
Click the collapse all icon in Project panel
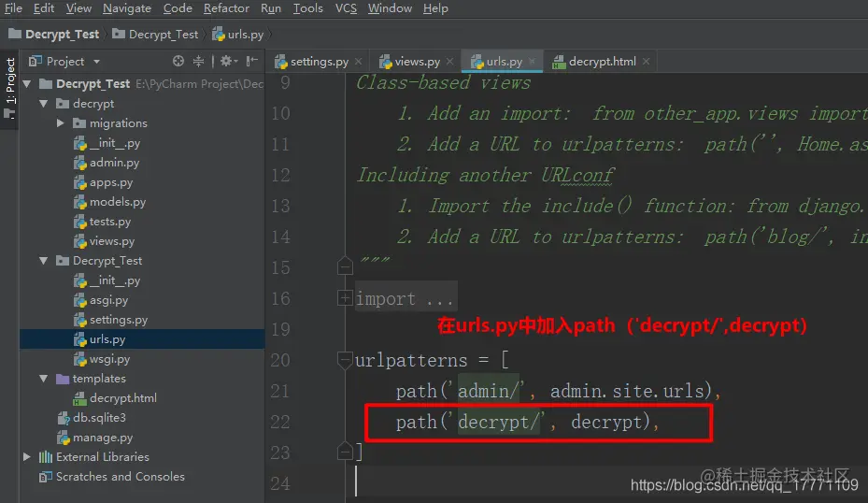pos(198,61)
